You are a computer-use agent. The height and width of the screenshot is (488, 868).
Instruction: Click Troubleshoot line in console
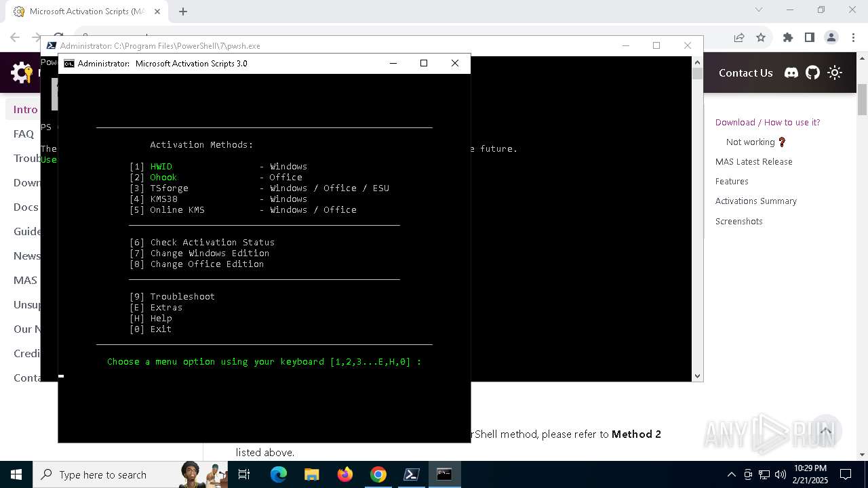click(x=172, y=296)
